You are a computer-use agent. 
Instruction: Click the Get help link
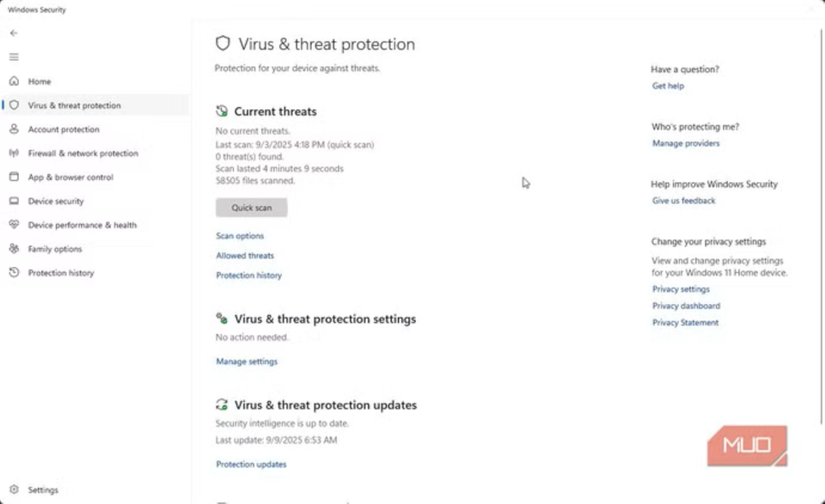point(668,86)
